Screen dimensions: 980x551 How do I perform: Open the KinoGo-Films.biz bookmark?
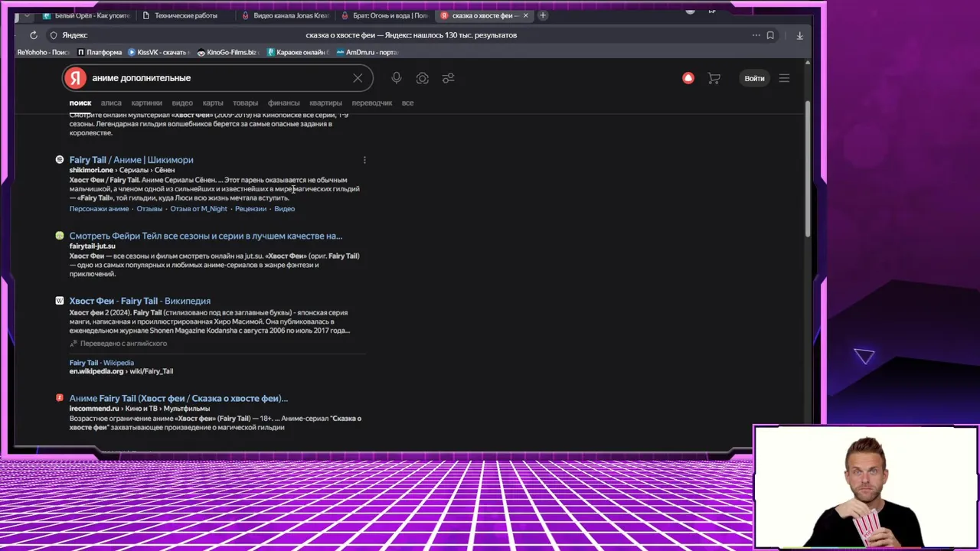tap(227, 53)
